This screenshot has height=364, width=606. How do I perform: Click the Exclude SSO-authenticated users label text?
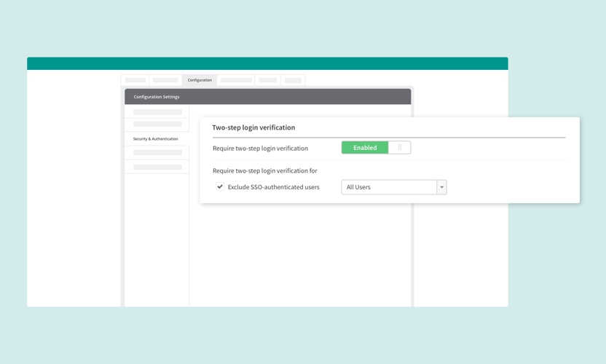273,187
